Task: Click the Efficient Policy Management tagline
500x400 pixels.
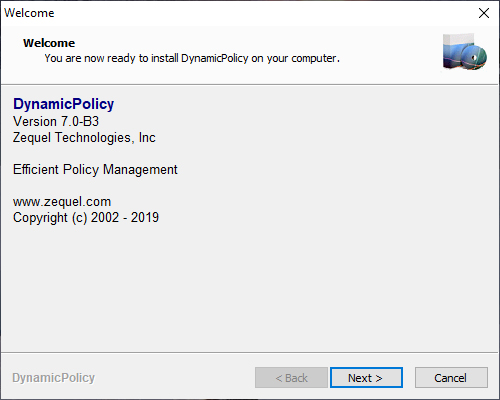Action: click(x=95, y=169)
